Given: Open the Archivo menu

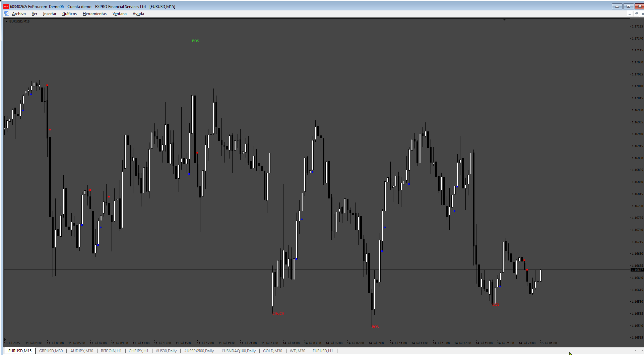Looking at the screenshot, I should click(19, 14).
